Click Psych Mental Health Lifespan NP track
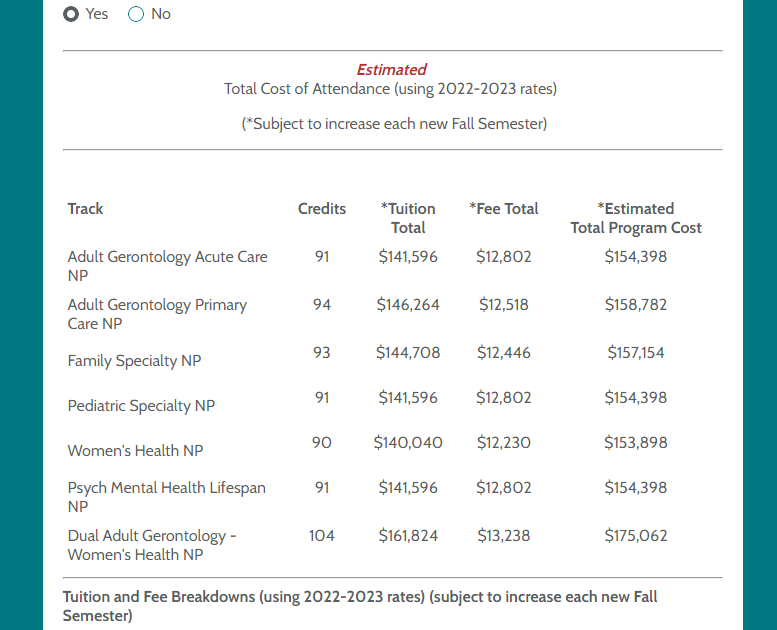The width and height of the screenshot is (777, 630). click(x=166, y=497)
